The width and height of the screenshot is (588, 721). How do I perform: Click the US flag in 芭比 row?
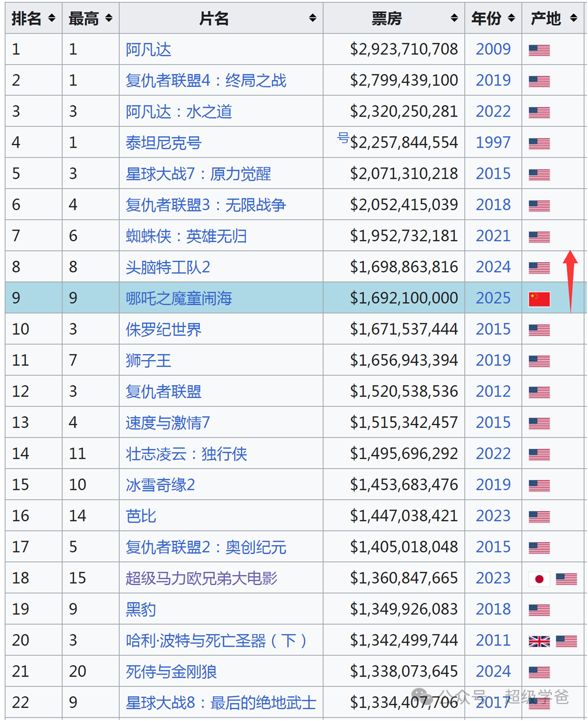(x=540, y=517)
